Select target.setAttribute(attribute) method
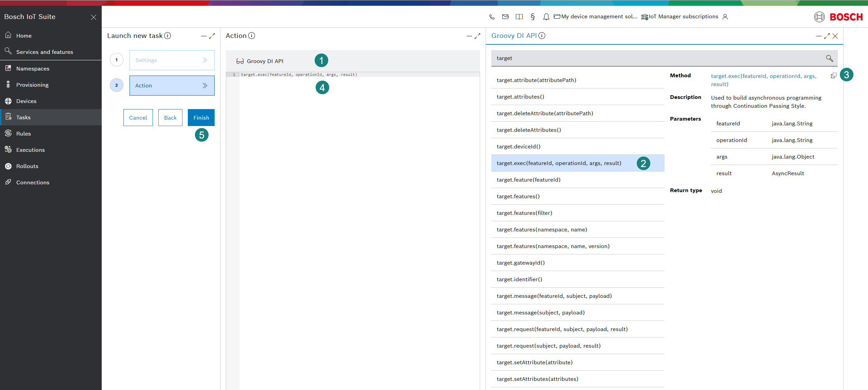 pos(578,362)
